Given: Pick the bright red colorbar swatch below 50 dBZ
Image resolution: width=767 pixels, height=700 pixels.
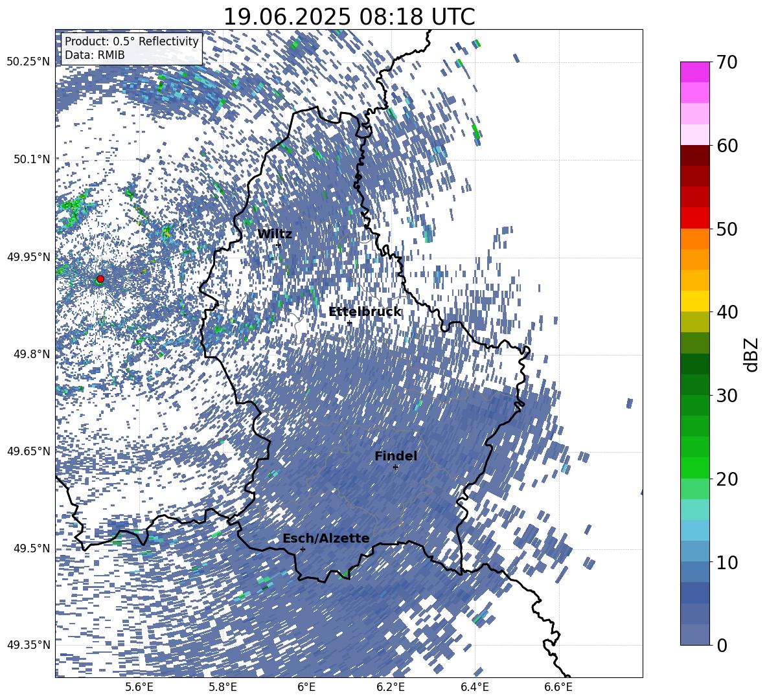Looking at the screenshot, I should pos(694,218).
